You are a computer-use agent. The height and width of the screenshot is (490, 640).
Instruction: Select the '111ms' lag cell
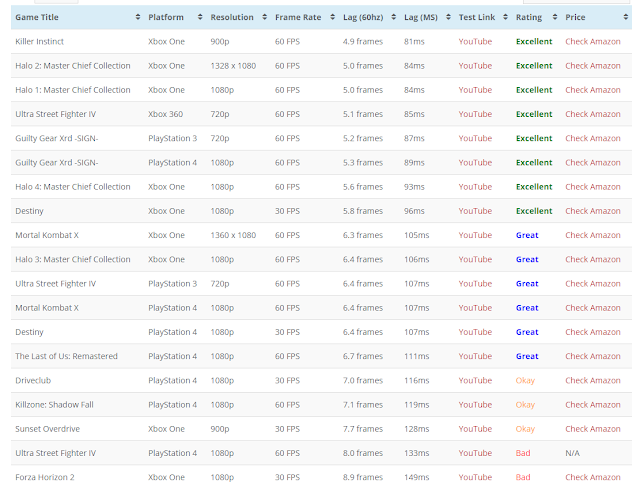point(416,356)
